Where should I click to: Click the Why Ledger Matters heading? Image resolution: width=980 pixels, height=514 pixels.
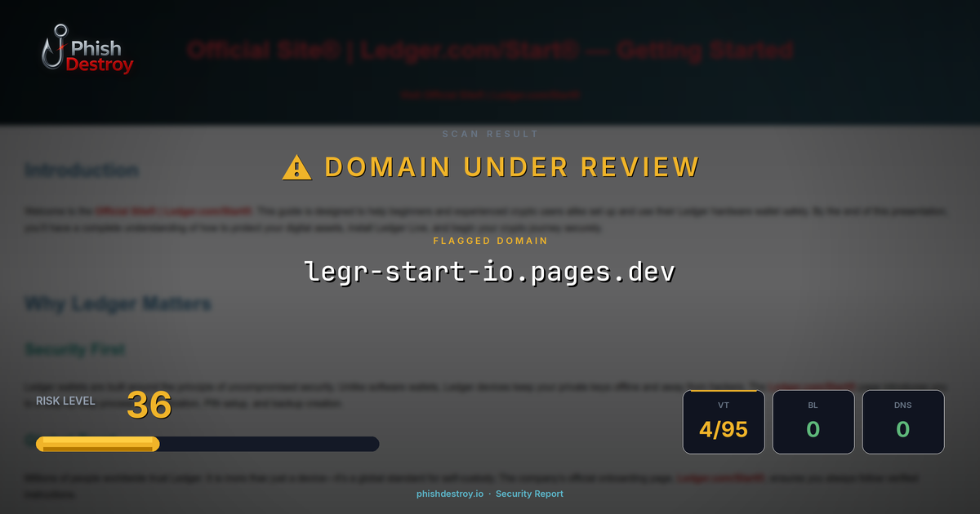(x=118, y=303)
